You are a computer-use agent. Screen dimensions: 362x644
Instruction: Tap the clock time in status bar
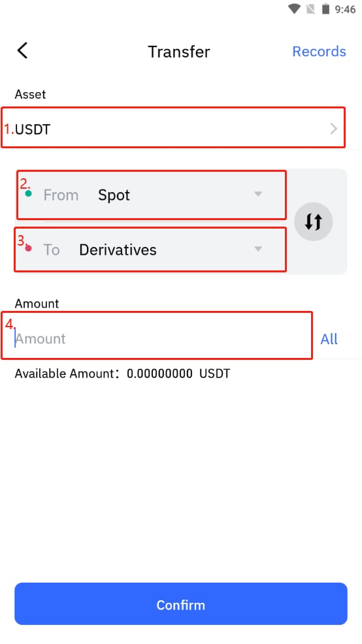click(345, 9)
